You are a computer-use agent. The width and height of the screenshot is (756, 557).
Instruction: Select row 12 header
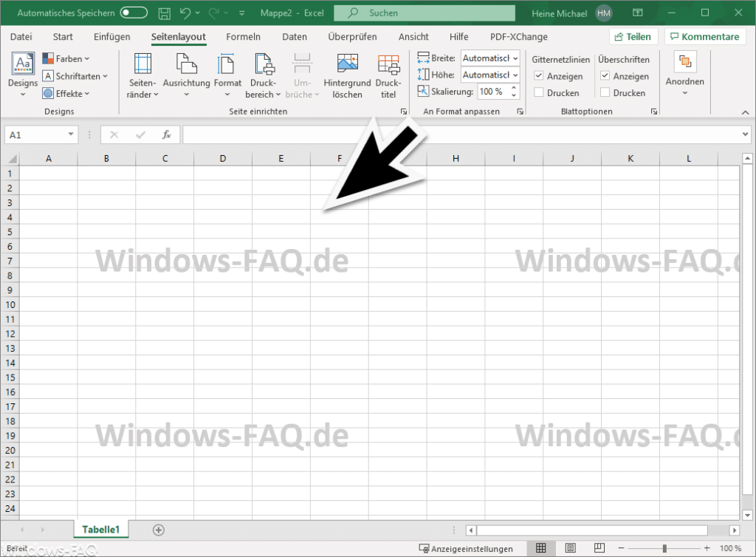10,334
